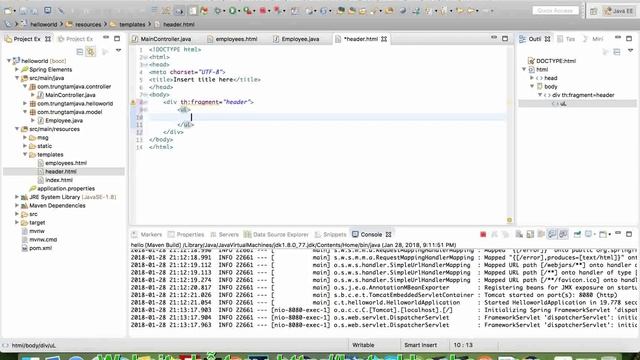Toggle show console on standard output change
The image size is (640, 360).
pyautogui.click(x=552, y=234)
